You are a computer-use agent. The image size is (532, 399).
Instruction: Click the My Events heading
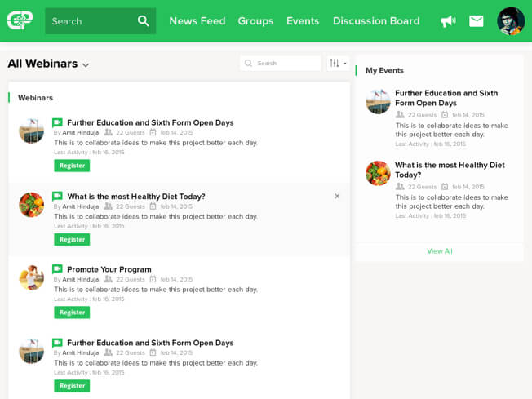coord(384,70)
